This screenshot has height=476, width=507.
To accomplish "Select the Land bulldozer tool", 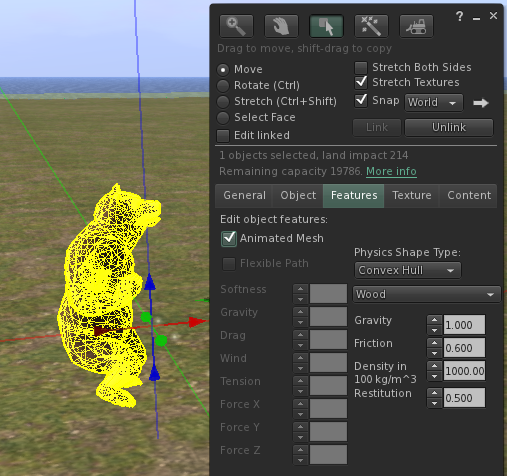I will 416,26.
